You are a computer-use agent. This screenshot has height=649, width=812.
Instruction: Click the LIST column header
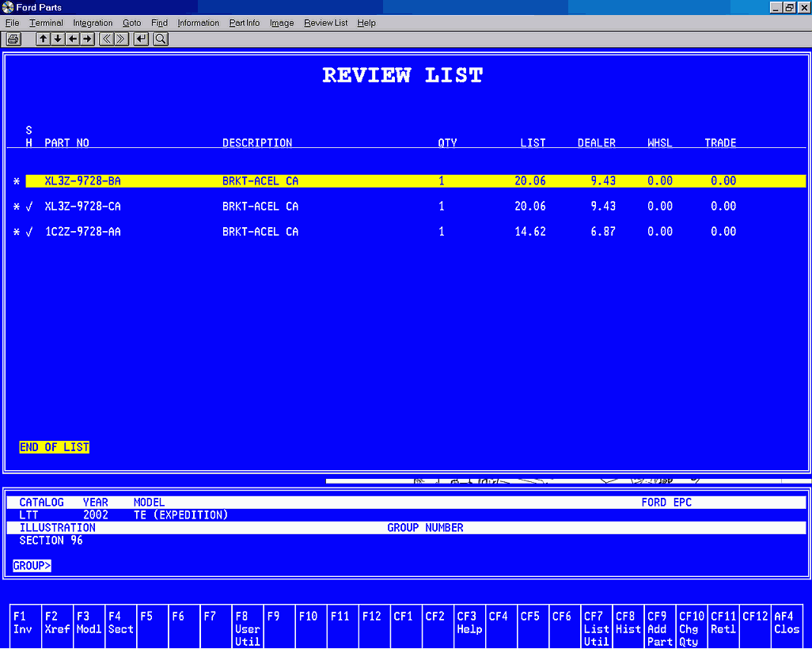[x=533, y=143]
